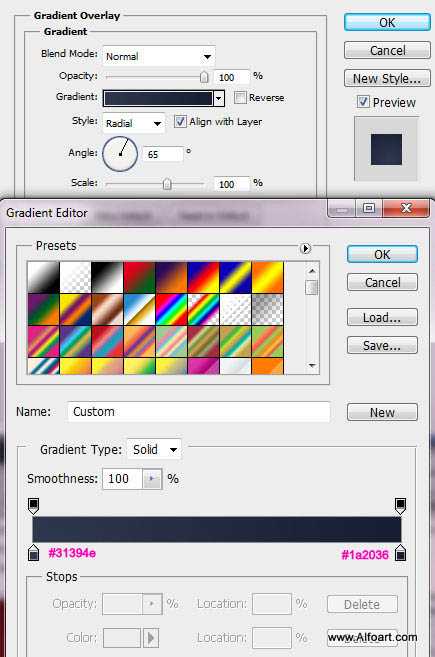The image size is (435, 657).
Task: Pick the copper gradient preset
Action: click(107, 310)
